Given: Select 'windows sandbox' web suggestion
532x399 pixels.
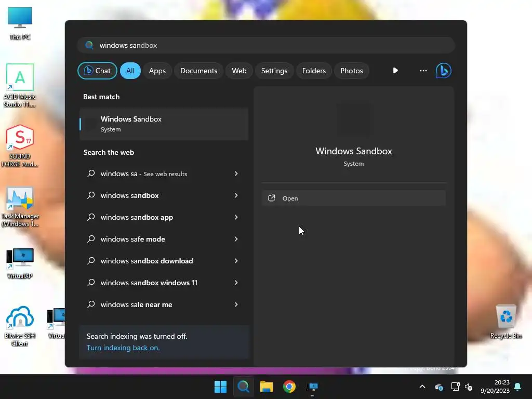Looking at the screenshot, I should [x=164, y=195].
